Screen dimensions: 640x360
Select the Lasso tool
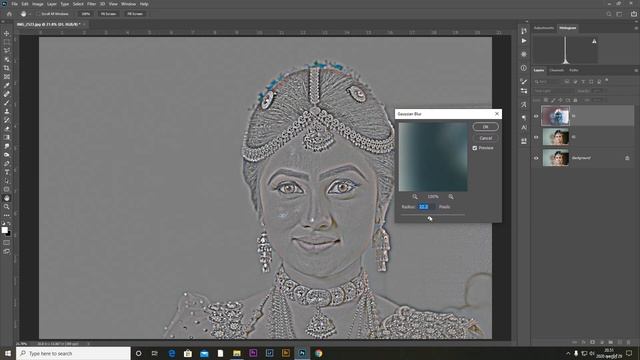click(x=7, y=50)
